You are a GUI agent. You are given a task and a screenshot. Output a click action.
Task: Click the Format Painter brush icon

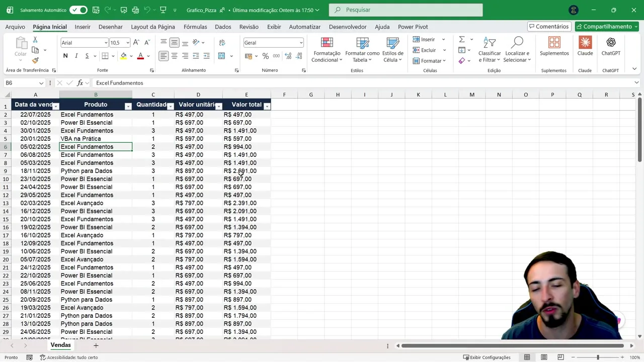(x=35, y=60)
